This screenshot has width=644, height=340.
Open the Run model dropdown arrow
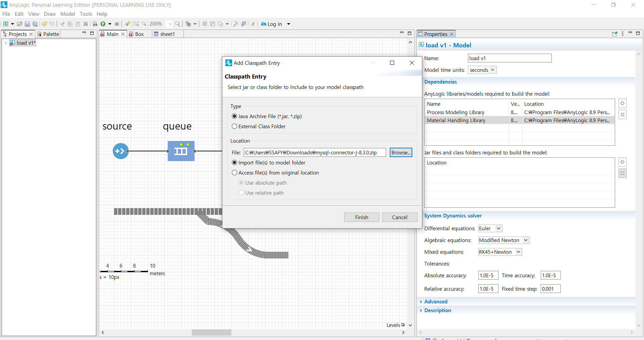point(110,24)
